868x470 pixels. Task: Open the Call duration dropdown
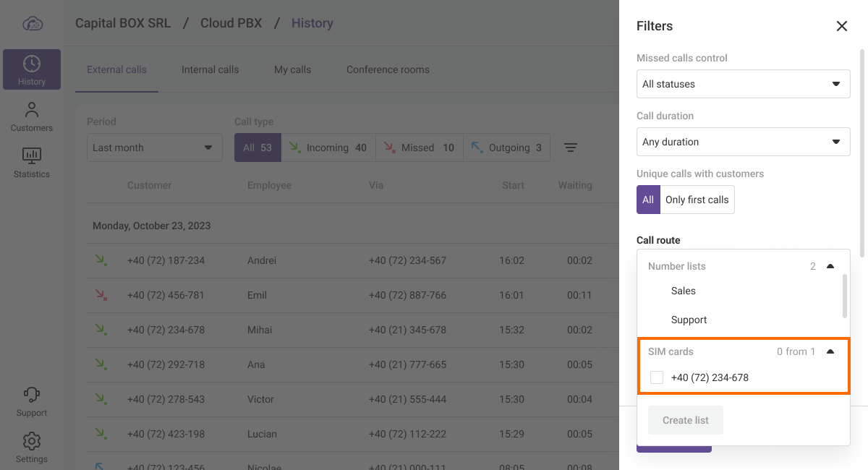click(743, 142)
